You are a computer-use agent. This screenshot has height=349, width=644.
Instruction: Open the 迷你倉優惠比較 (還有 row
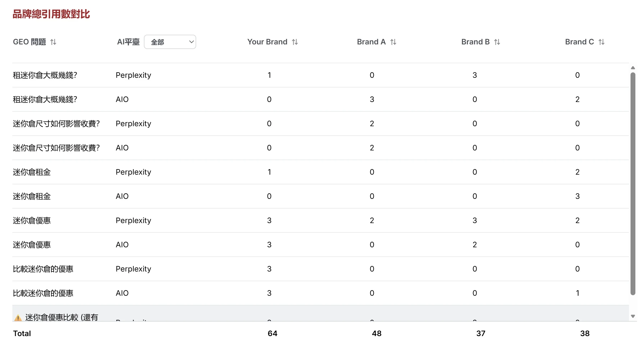click(62, 318)
